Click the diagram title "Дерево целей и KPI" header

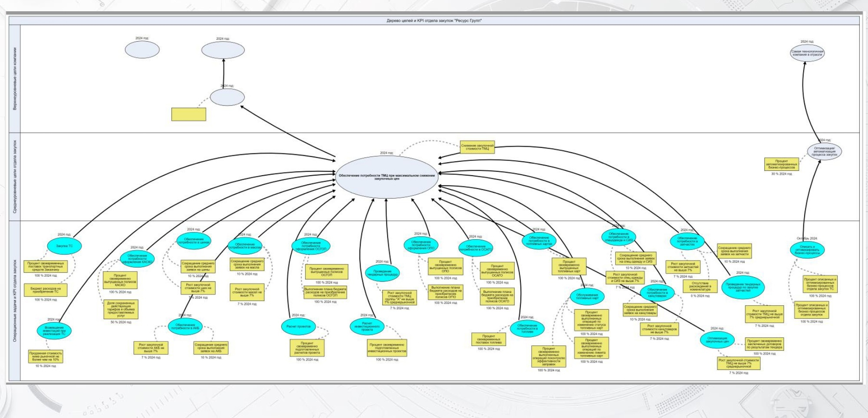[434, 20]
